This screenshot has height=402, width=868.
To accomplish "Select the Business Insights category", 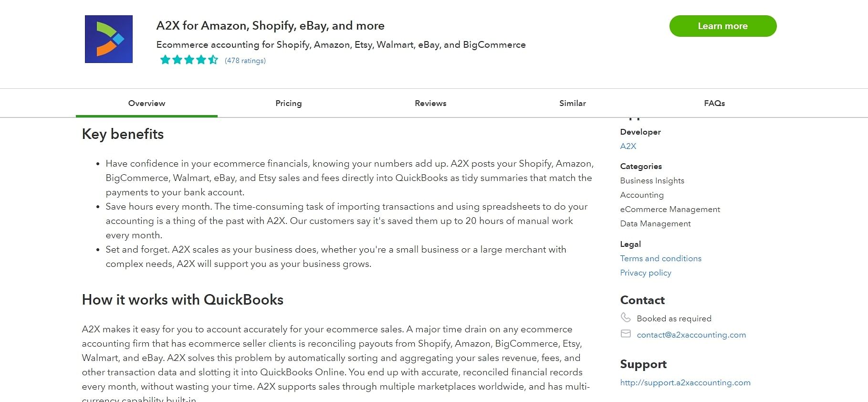I will point(652,180).
